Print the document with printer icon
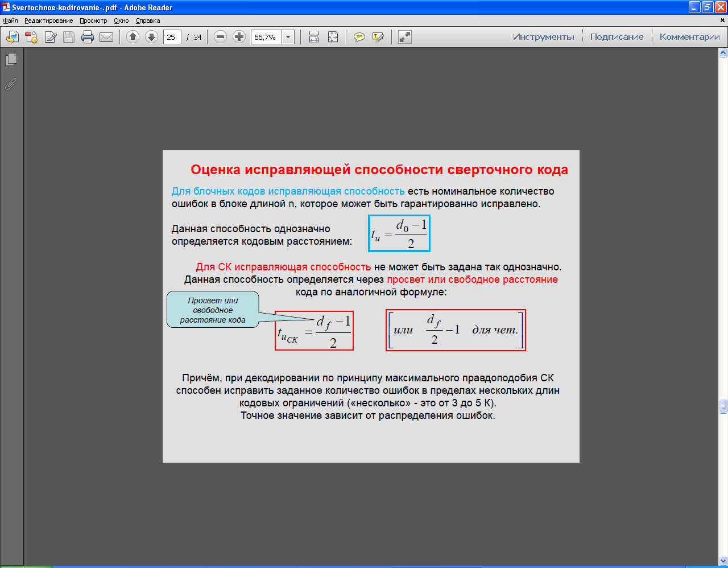Screen dimensions: 728x568 88,37
